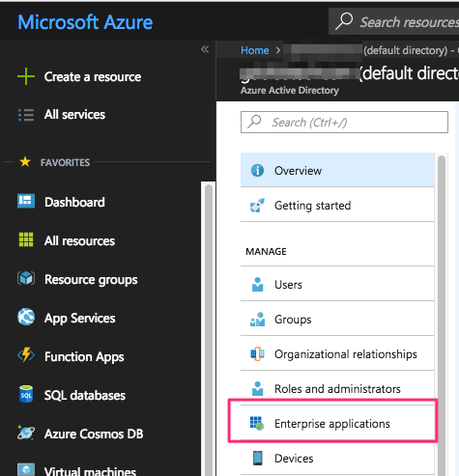This screenshot has height=476, width=459.
Task: Collapse the left sidebar with double chevron
Action: click(205, 49)
